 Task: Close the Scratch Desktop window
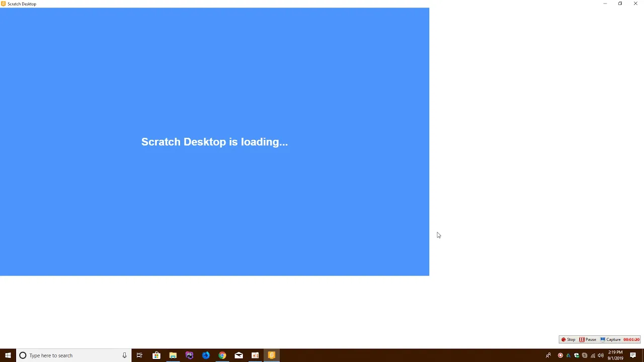(x=635, y=4)
